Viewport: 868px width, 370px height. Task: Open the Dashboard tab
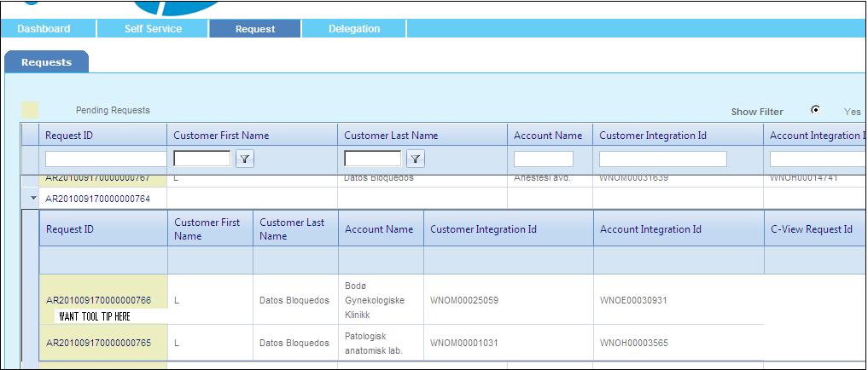[x=44, y=29]
